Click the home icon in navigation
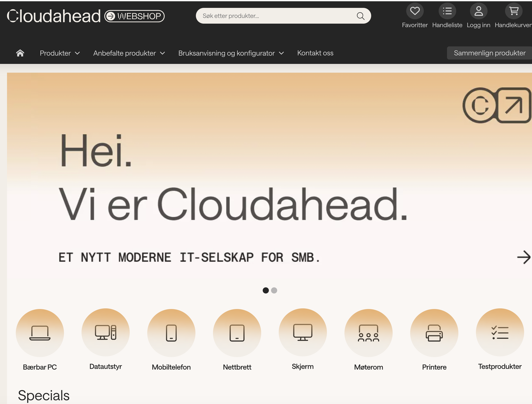 pos(20,53)
